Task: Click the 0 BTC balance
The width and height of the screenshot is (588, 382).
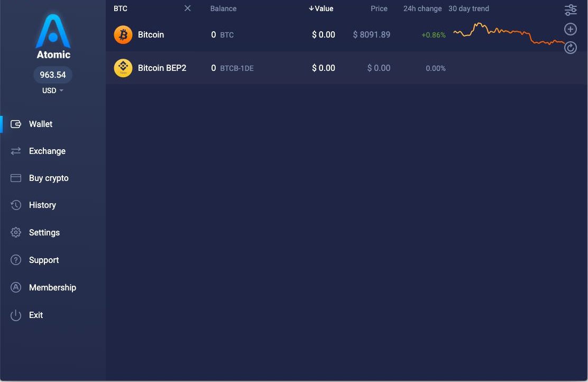Action: (223, 34)
